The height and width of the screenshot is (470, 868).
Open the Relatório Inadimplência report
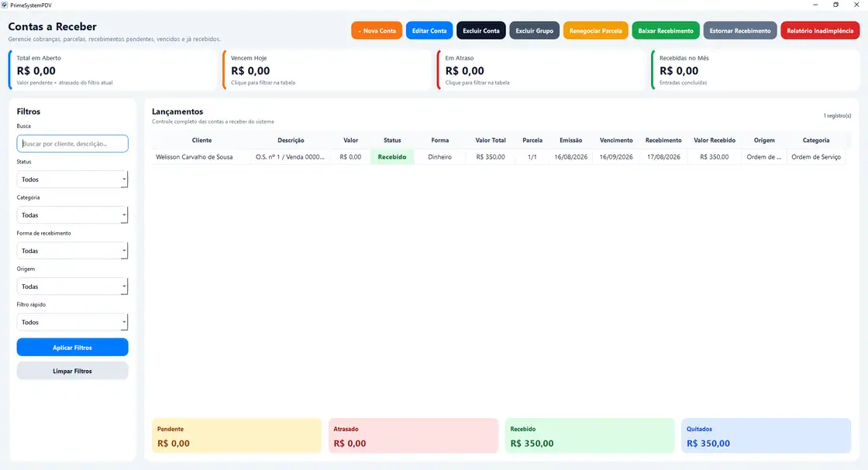coord(820,30)
